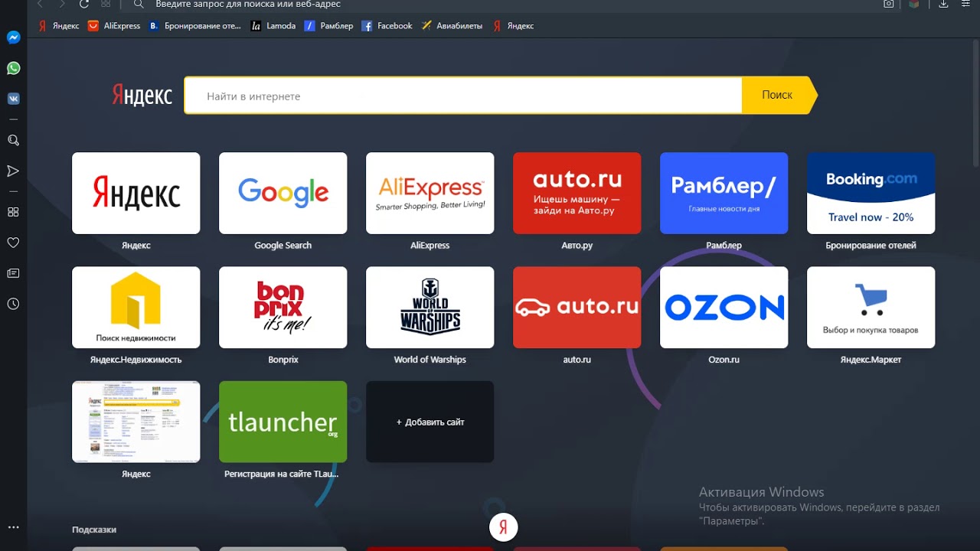Open the Google Search speed dial tile
980x551 pixels.
[x=283, y=193]
